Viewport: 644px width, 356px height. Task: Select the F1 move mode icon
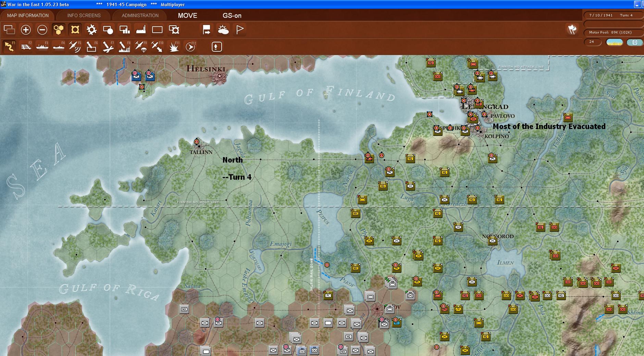point(9,47)
